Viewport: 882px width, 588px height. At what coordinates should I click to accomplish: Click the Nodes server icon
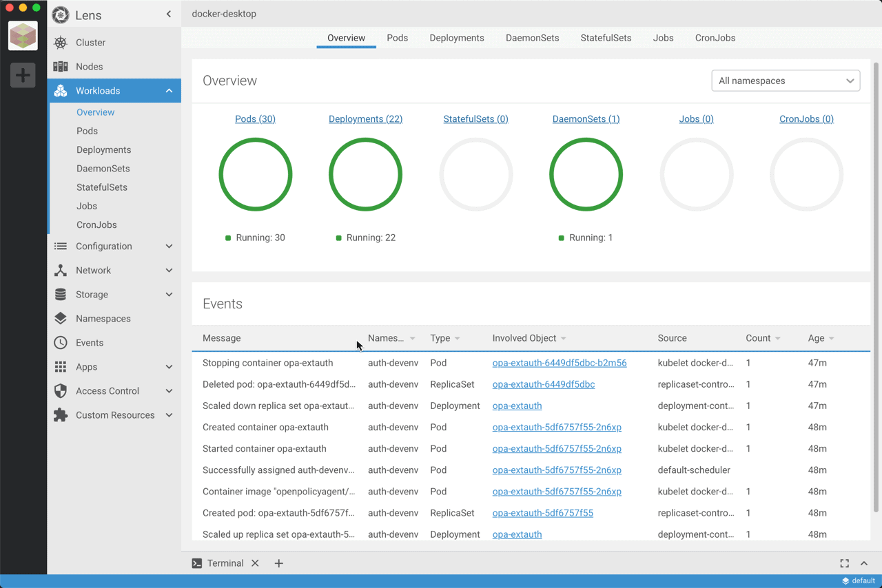tap(61, 67)
